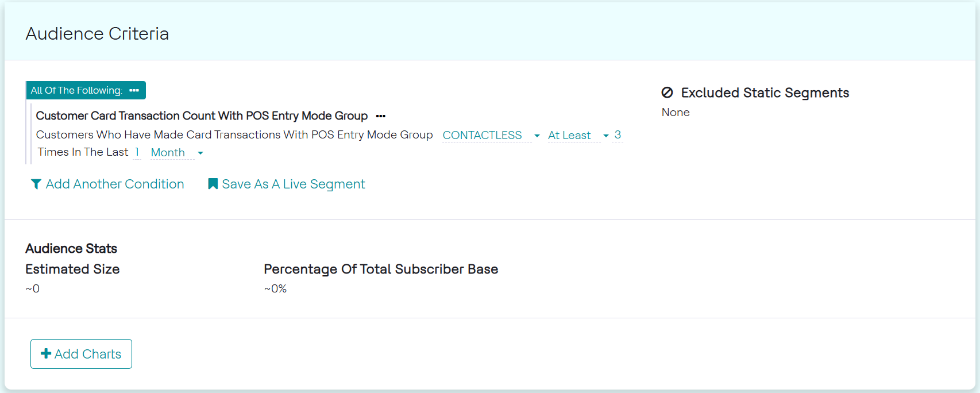Click the ban icon beside Excluded Static Segments
Image resolution: width=980 pixels, height=393 pixels.
(x=667, y=93)
